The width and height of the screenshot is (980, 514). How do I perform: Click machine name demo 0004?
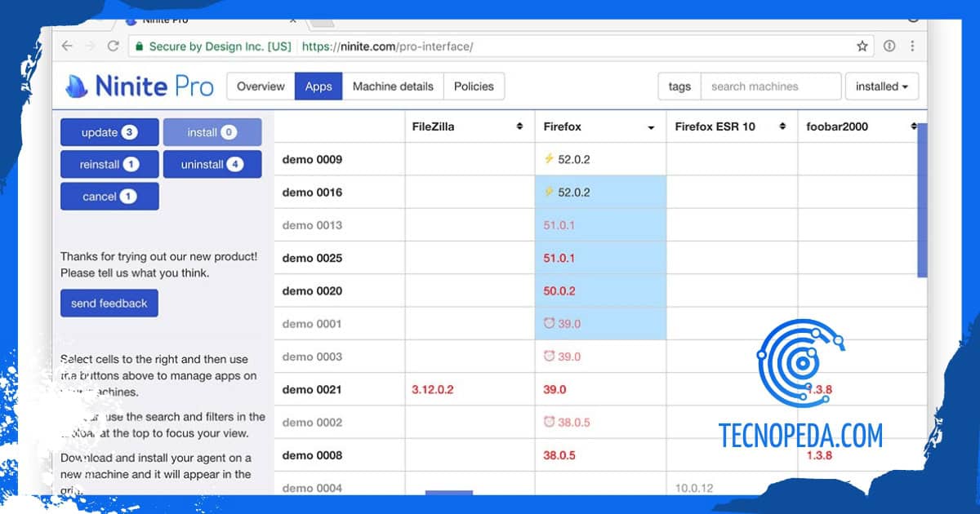[312, 488]
